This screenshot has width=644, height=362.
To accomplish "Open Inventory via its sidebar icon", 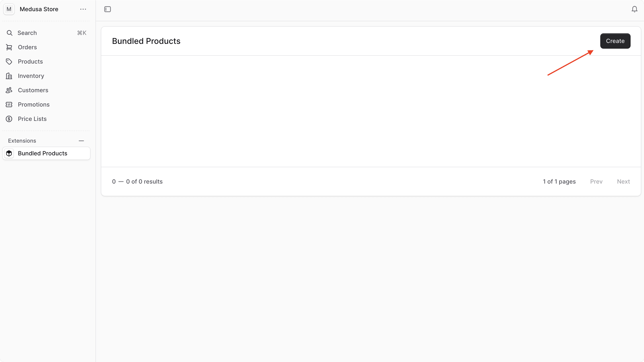I will pyautogui.click(x=9, y=76).
